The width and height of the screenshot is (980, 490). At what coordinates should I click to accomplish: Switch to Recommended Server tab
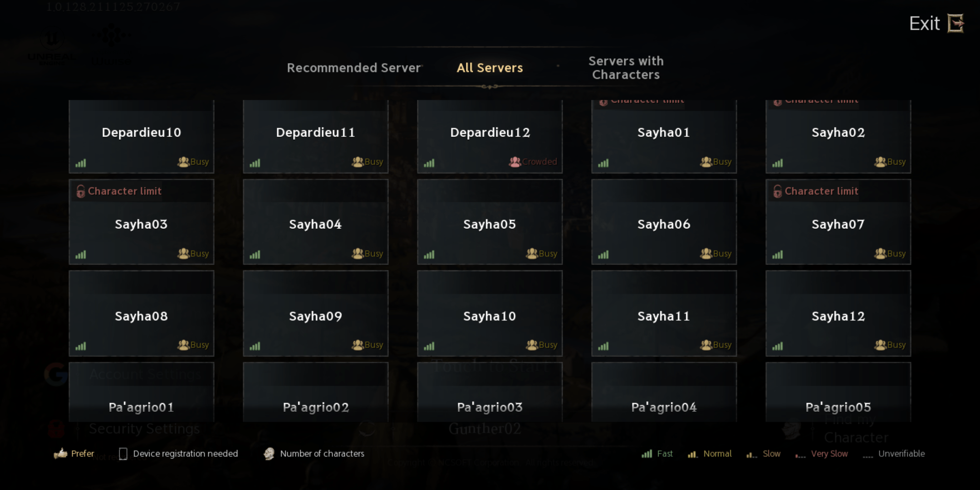click(353, 68)
